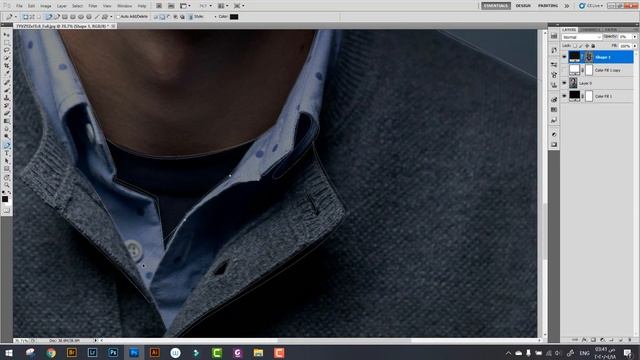
Task: Select the Clone Stamp tool
Action: 7,97
